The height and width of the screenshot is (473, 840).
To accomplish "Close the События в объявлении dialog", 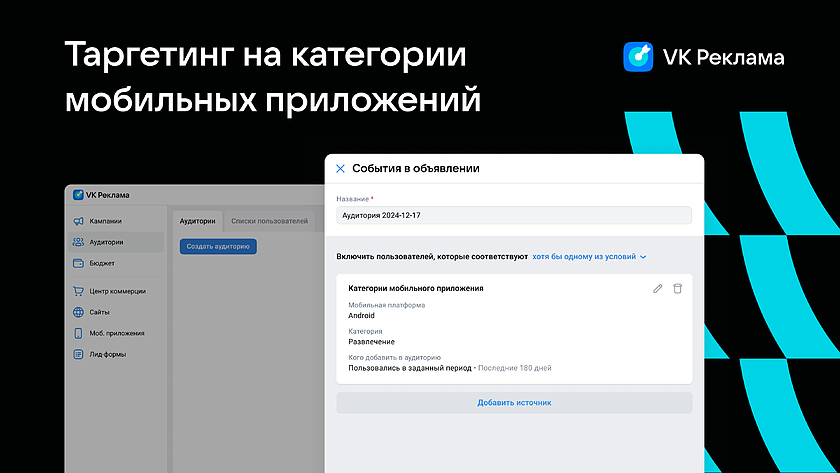I will [x=340, y=169].
